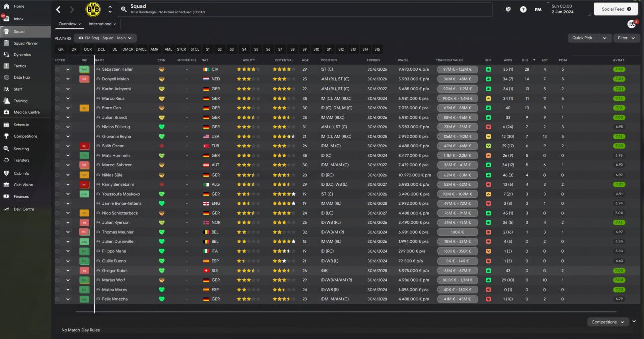This screenshot has height=339, width=644.
Task: Tick the selected circle for Mats Hummels
Action: coord(57,155)
